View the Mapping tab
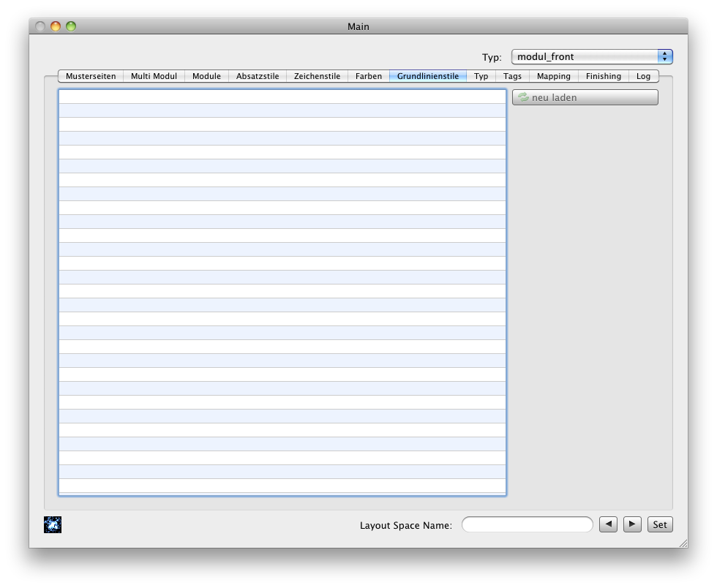Image resolution: width=717 pixels, height=588 pixels. click(553, 76)
